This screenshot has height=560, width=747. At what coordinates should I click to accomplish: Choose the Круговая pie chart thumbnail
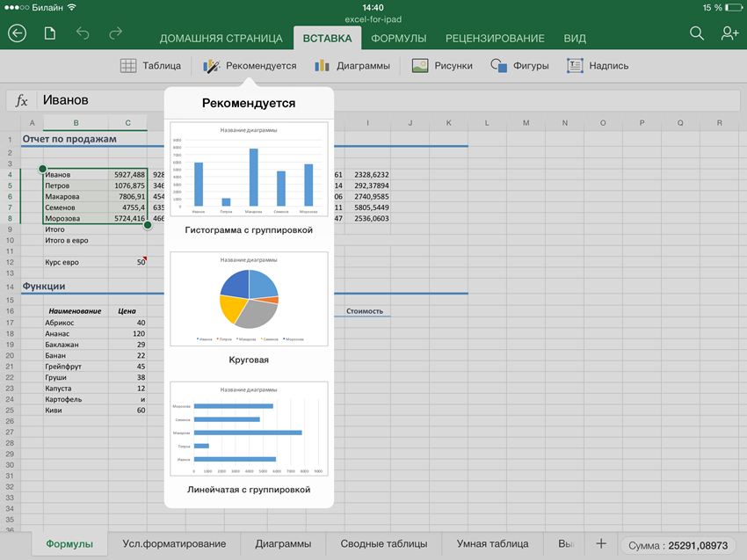point(250,299)
